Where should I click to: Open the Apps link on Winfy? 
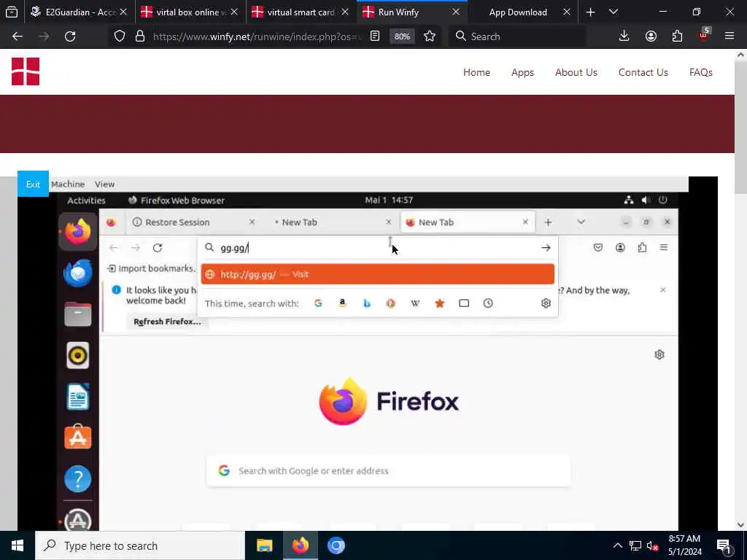[522, 72]
